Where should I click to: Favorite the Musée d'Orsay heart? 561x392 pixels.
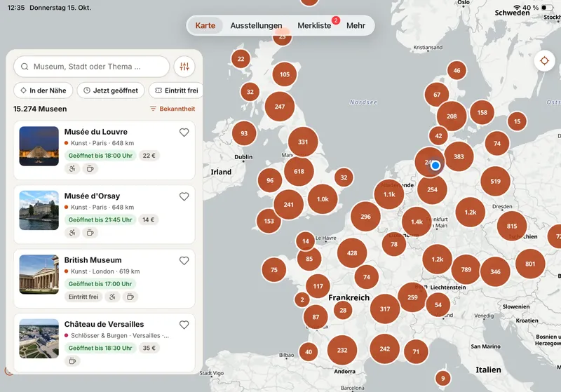point(184,196)
